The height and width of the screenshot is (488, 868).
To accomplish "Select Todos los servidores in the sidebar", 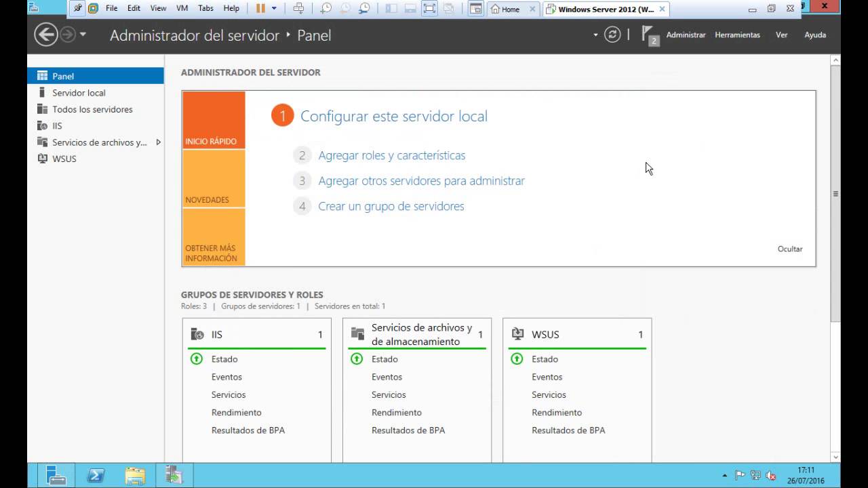I will coord(96,109).
